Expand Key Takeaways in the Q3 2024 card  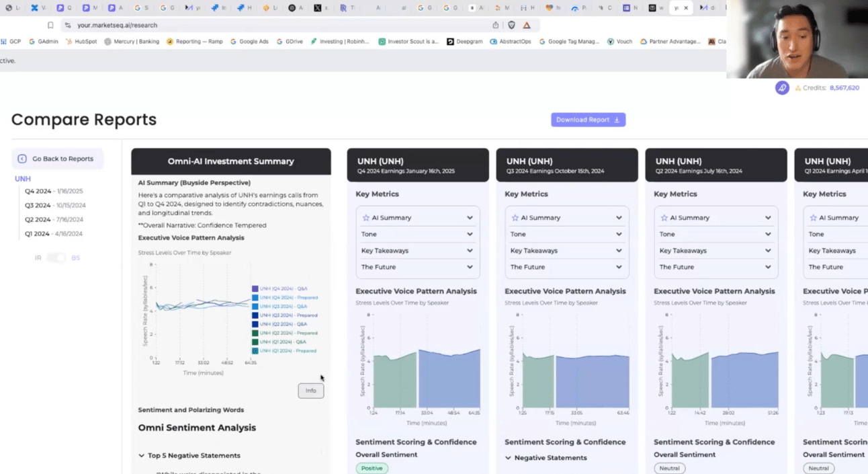pyautogui.click(x=566, y=251)
